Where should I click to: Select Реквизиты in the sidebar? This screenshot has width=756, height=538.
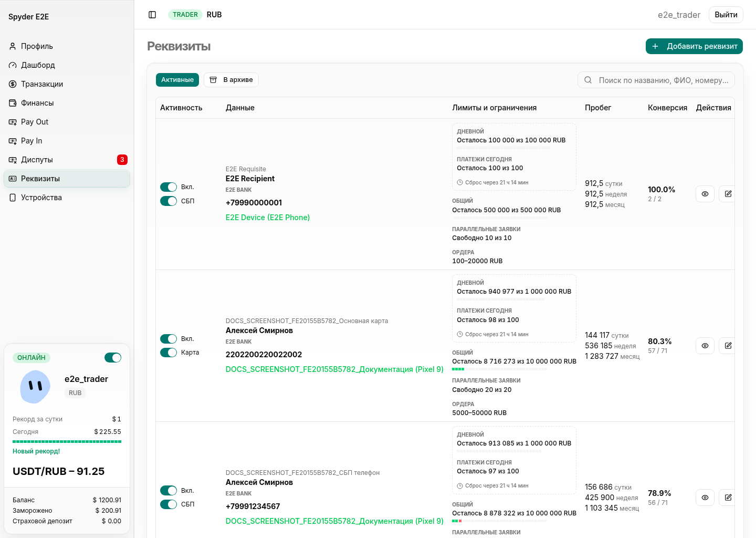[67, 179]
